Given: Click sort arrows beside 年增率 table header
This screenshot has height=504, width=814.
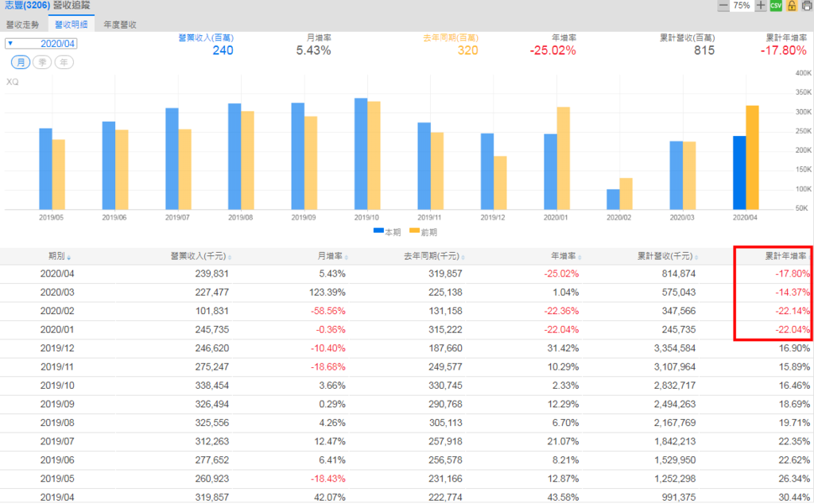Looking at the screenshot, I should click(579, 258).
